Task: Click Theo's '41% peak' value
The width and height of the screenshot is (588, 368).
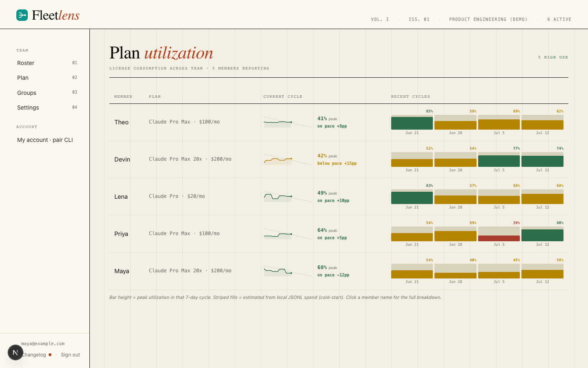Action: (327, 119)
